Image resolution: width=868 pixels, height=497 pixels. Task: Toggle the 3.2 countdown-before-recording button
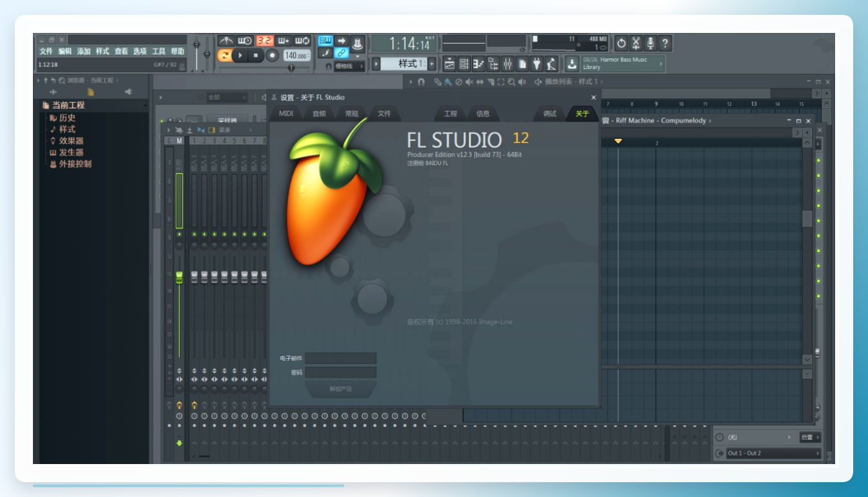264,41
